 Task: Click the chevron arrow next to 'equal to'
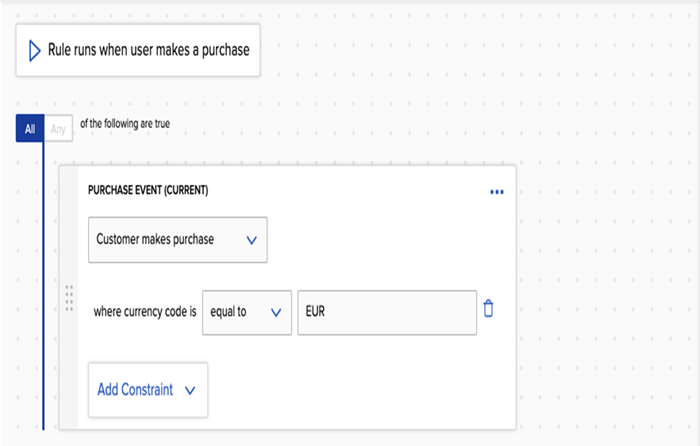click(276, 312)
